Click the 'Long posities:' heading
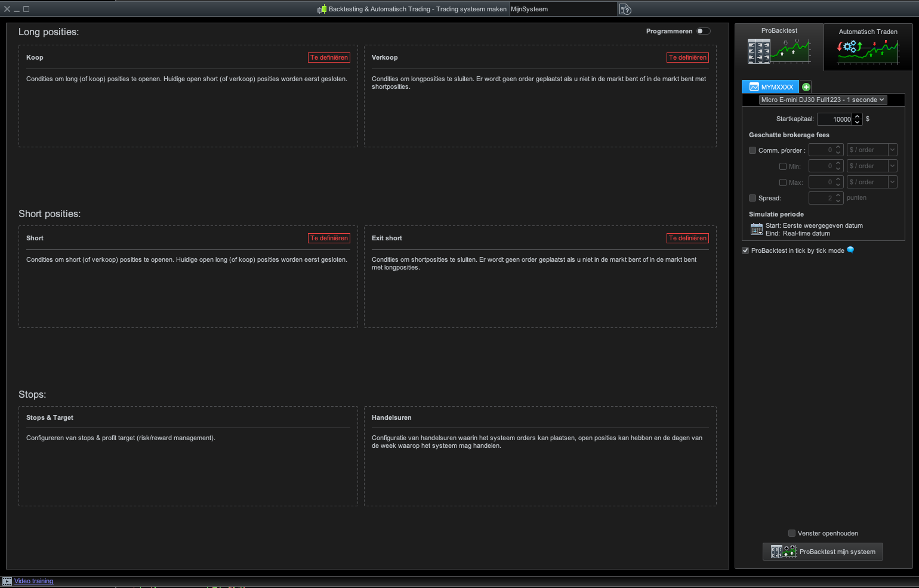 point(48,32)
